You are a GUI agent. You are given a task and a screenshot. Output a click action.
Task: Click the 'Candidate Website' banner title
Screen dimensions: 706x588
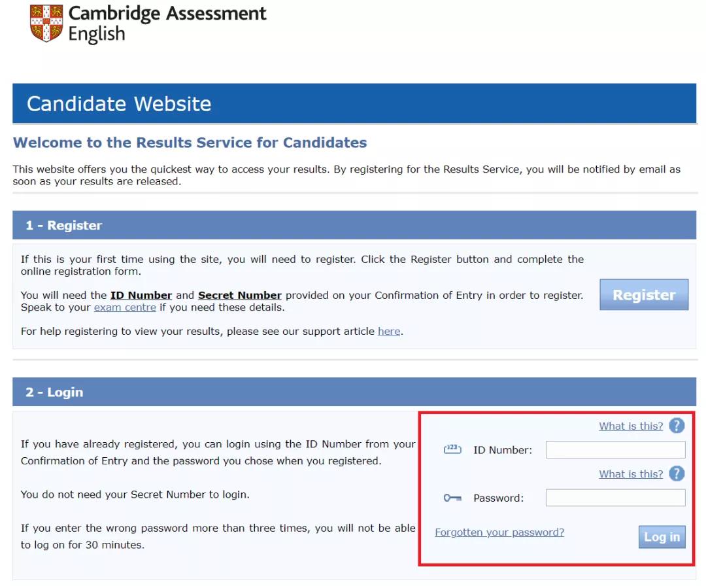point(119,104)
